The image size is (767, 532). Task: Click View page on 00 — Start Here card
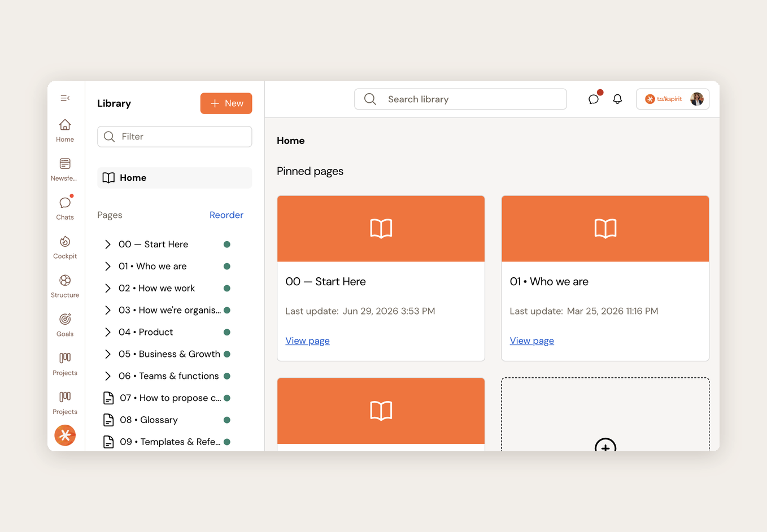[x=308, y=341]
